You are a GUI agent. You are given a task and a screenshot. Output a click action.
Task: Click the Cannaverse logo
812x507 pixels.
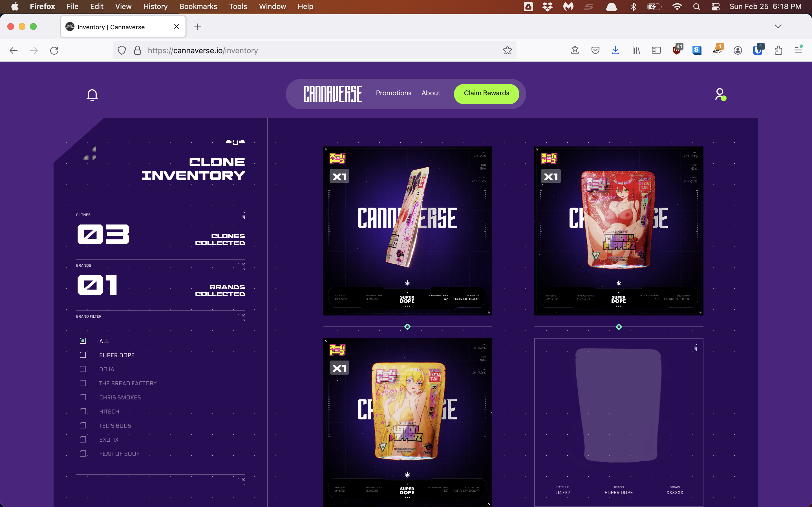pyautogui.click(x=332, y=94)
